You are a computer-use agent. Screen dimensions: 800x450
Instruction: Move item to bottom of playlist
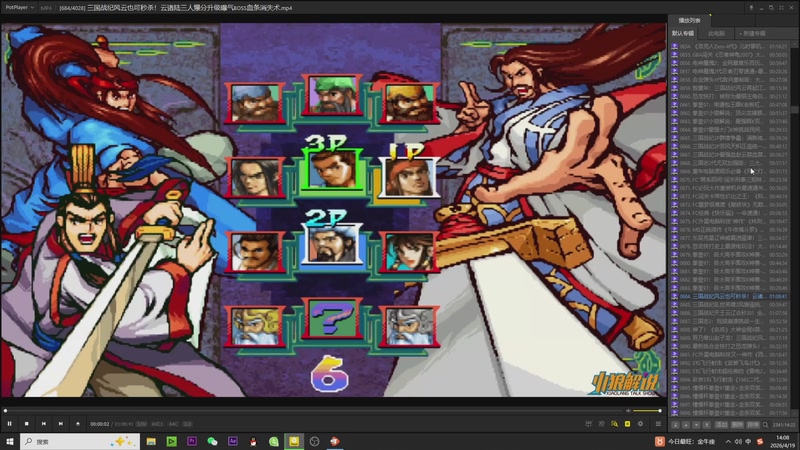tap(707, 424)
